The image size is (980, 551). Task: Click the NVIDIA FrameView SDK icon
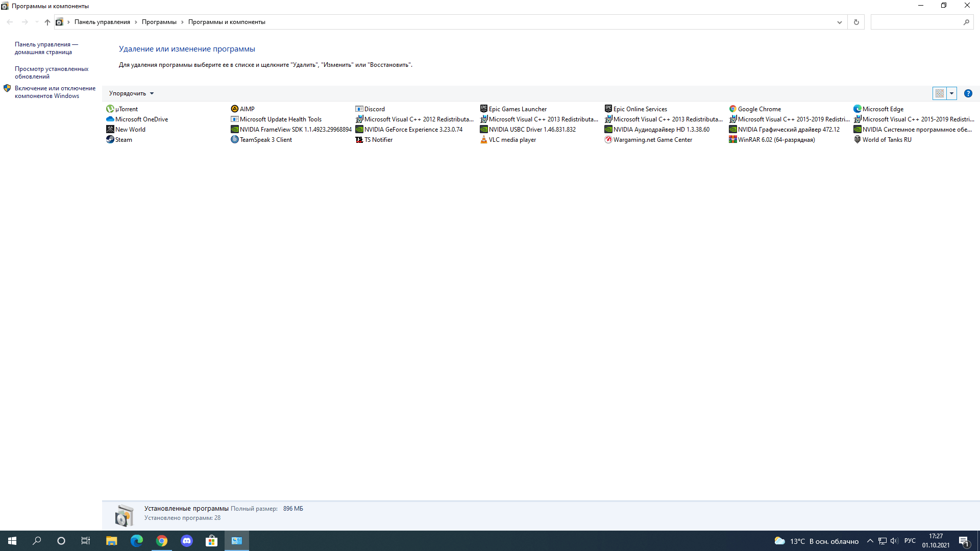coord(235,129)
